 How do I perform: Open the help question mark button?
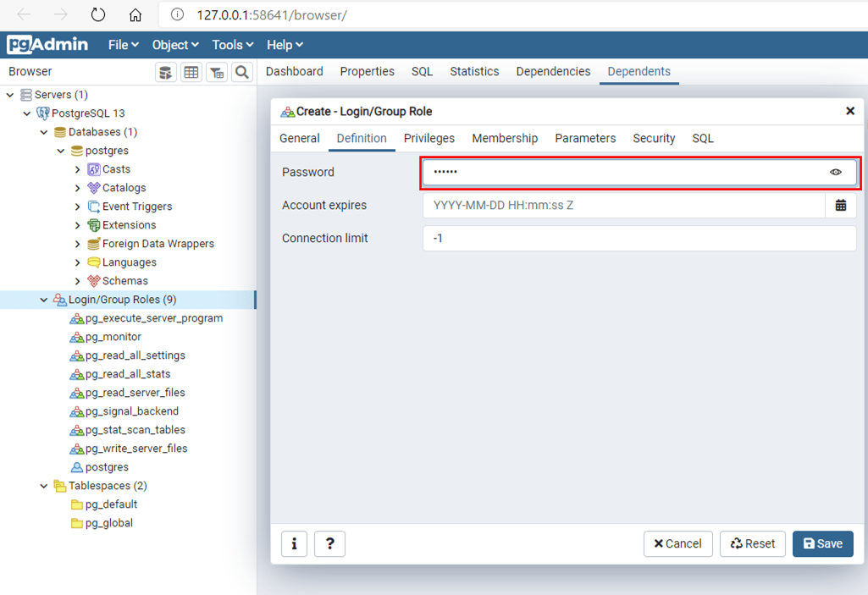click(329, 543)
